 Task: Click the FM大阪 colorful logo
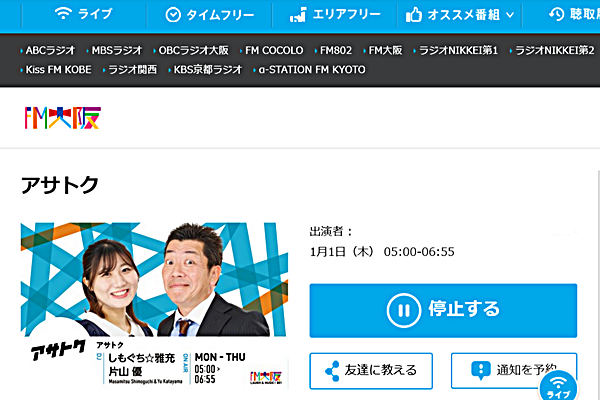(x=62, y=119)
